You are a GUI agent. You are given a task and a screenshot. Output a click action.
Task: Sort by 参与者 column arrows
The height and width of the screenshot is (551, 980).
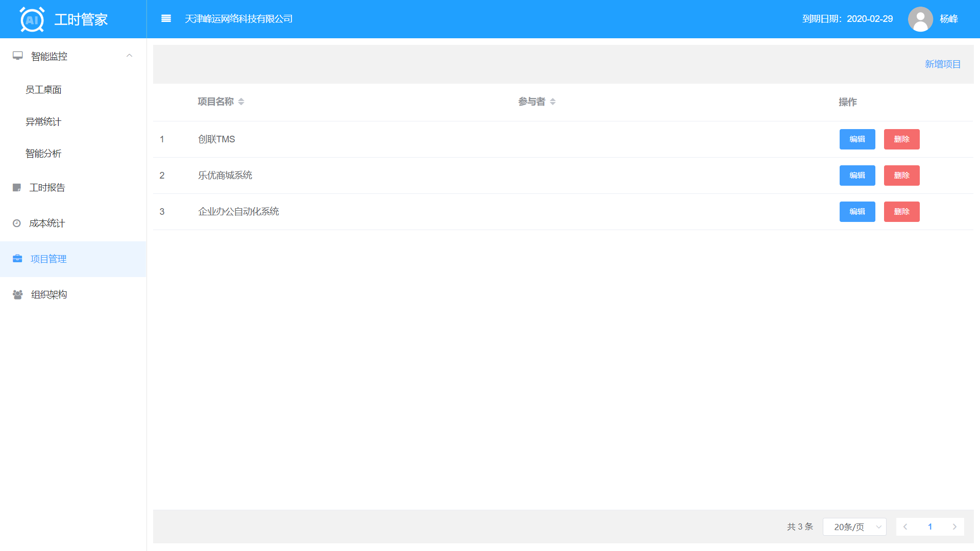point(553,102)
